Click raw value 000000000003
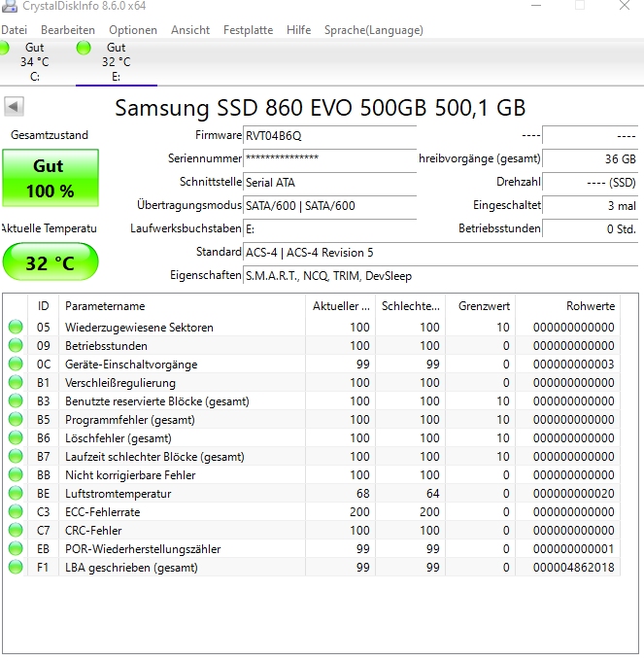 point(574,365)
